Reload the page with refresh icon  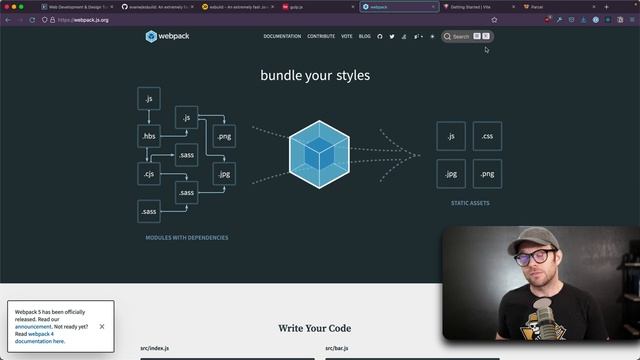coord(32,20)
